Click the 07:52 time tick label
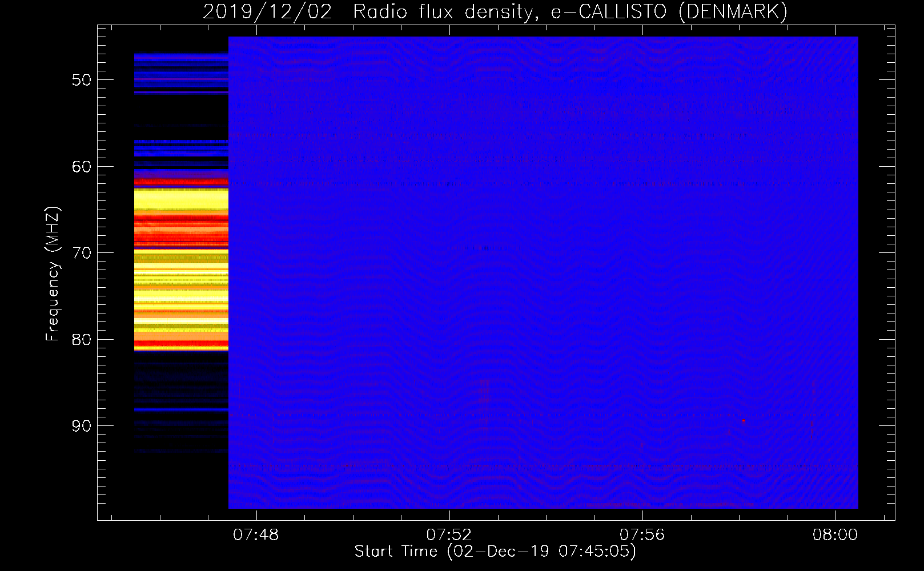 pyautogui.click(x=449, y=534)
